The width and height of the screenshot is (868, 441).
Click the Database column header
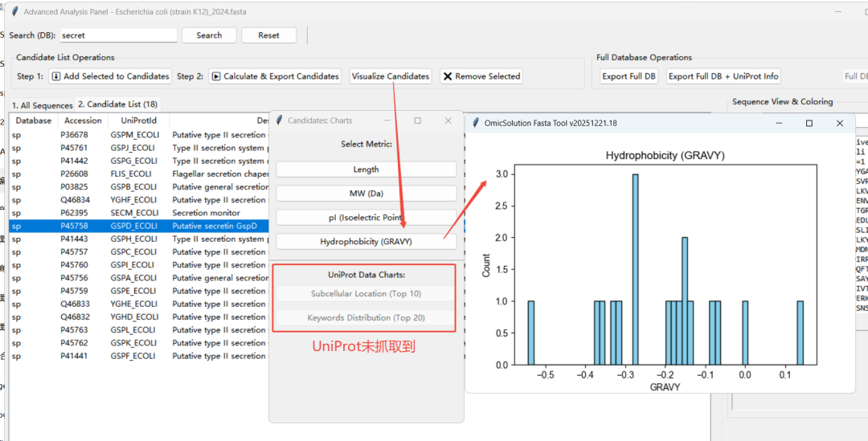pyautogui.click(x=33, y=120)
